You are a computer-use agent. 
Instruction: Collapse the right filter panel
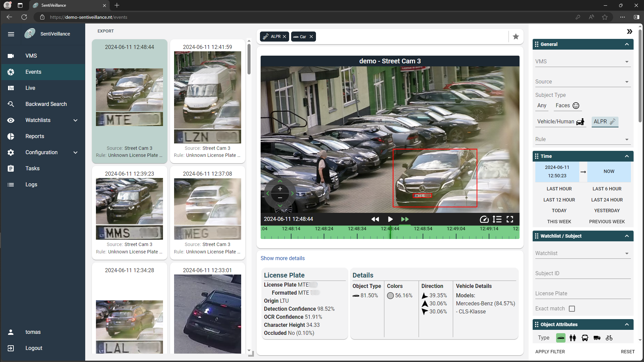pos(629,32)
